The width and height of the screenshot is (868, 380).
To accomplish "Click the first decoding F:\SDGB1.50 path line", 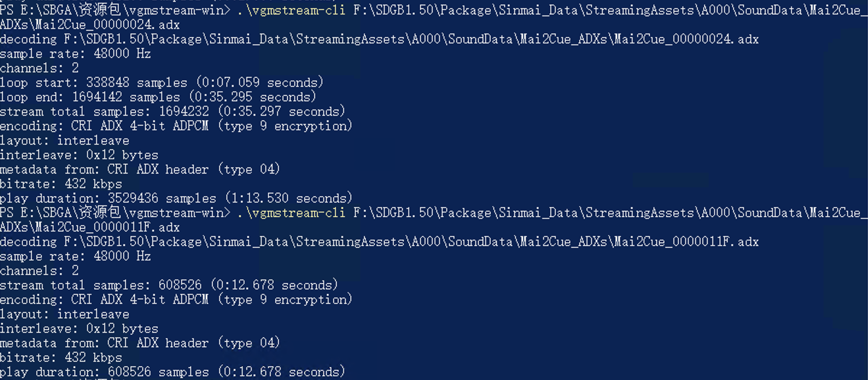I will pyautogui.click(x=379, y=39).
